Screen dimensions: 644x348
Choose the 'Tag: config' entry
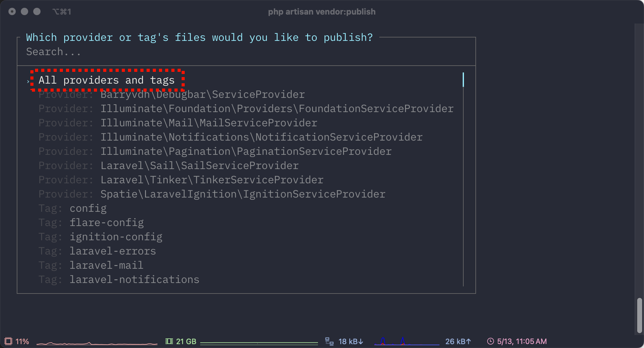click(x=73, y=208)
